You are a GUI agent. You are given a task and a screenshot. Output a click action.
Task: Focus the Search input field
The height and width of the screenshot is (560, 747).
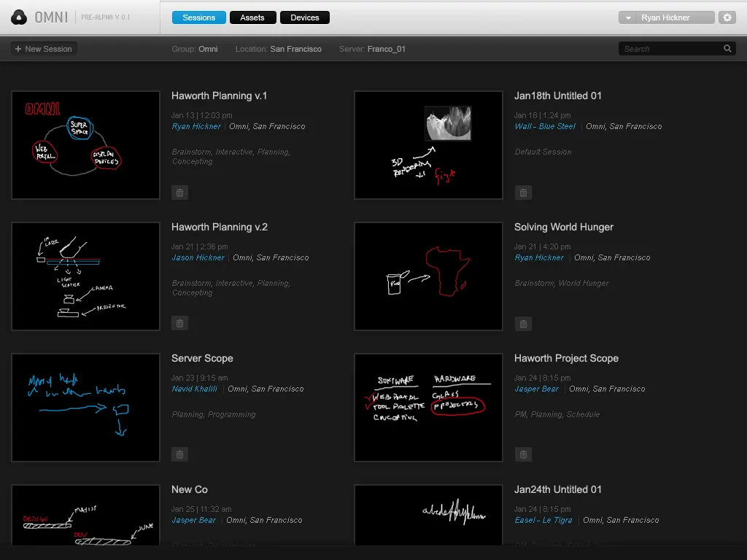coord(677,49)
